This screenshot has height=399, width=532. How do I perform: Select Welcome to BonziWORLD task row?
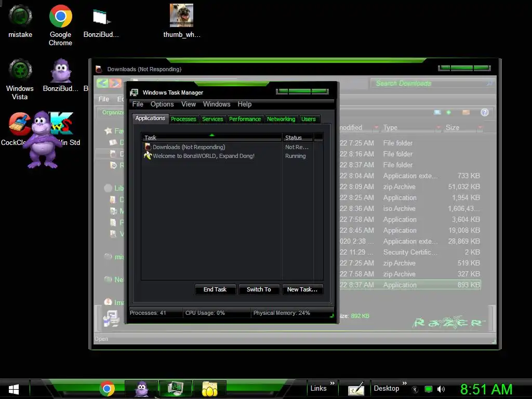(x=227, y=156)
